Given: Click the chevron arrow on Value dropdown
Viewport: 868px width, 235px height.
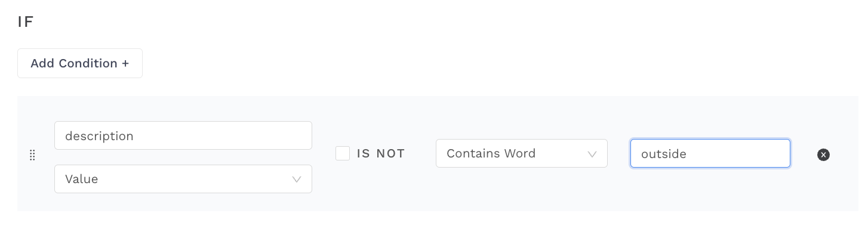Looking at the screenshot, I should coord(296,180).
